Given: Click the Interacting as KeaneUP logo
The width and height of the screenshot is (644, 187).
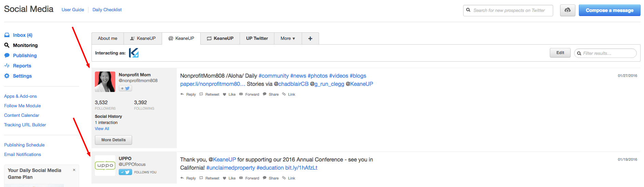Looking at the screenshot, I should pos(134,53).
